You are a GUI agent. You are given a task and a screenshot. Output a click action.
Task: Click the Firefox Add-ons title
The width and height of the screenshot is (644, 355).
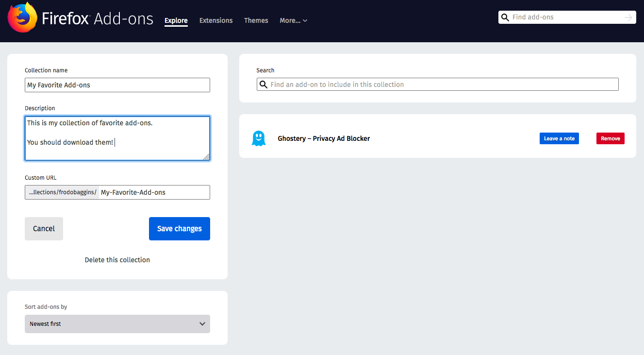tap(98, 19)
